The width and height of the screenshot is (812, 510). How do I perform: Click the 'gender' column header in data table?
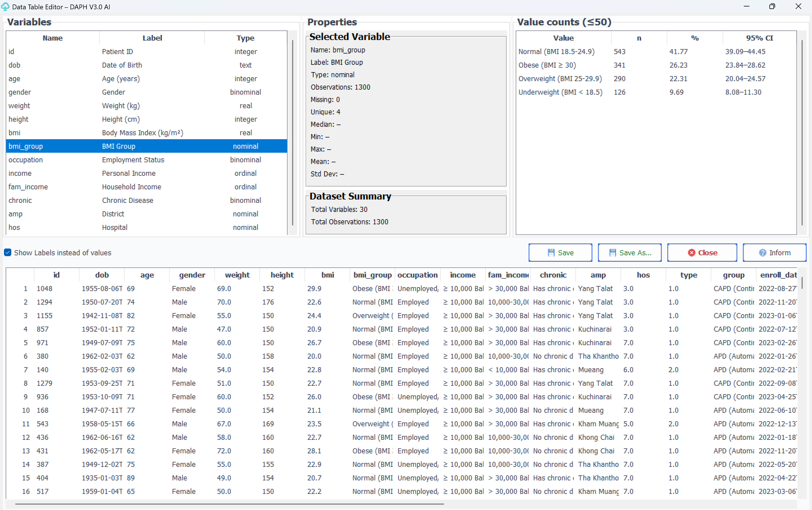click(192, 275)
